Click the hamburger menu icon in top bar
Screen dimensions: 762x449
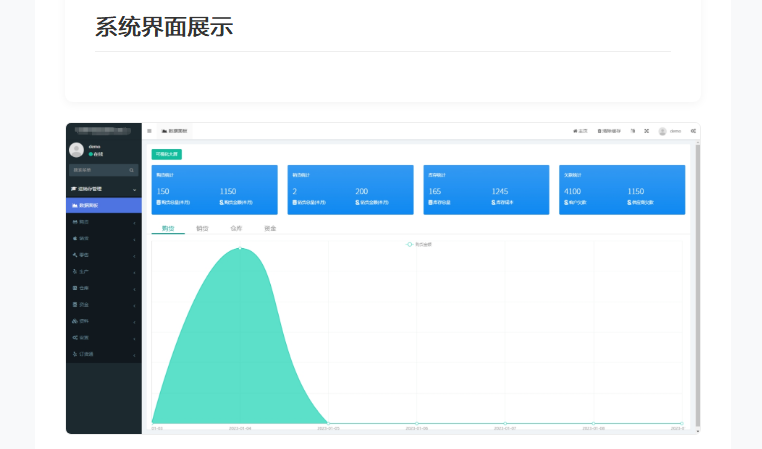149,131
